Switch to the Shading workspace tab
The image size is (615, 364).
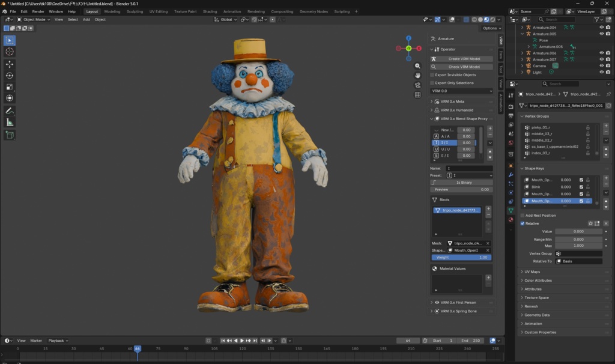click(210, 11)
